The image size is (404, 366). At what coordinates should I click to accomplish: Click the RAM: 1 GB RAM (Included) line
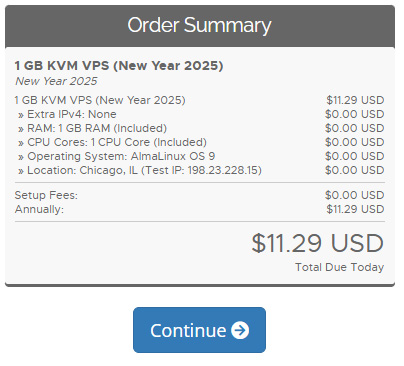(92, 128)
